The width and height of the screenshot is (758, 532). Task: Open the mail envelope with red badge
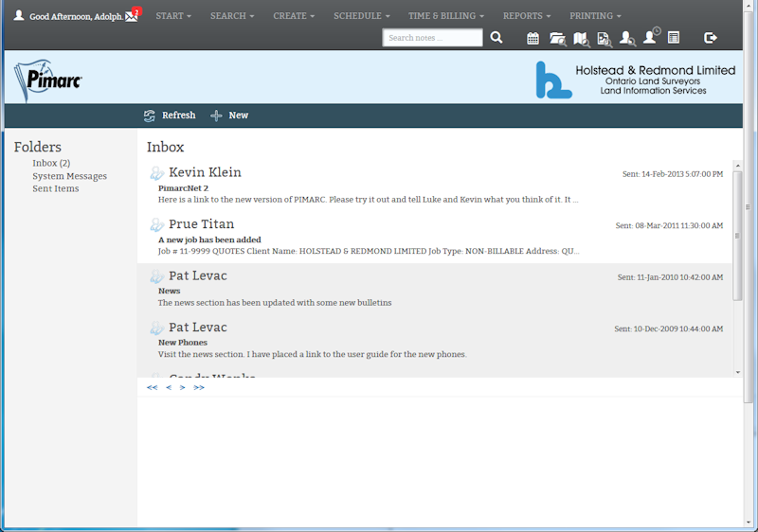(x=133, y=14)
